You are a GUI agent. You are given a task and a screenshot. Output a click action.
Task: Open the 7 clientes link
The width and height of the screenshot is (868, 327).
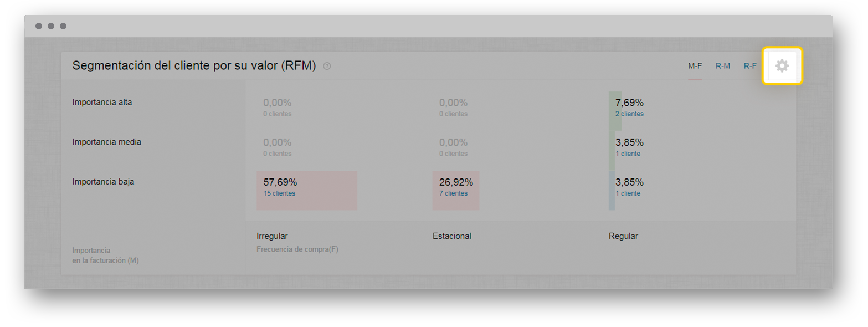click(x=453, y=193)
